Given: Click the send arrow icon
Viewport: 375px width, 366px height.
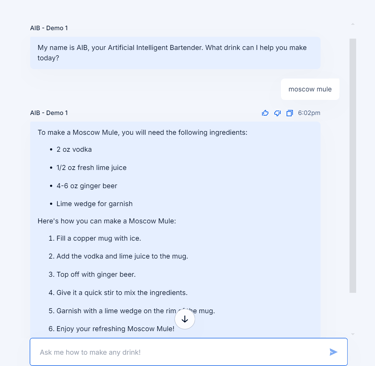Looking at the screenshot, I should (x=333, y=352).
